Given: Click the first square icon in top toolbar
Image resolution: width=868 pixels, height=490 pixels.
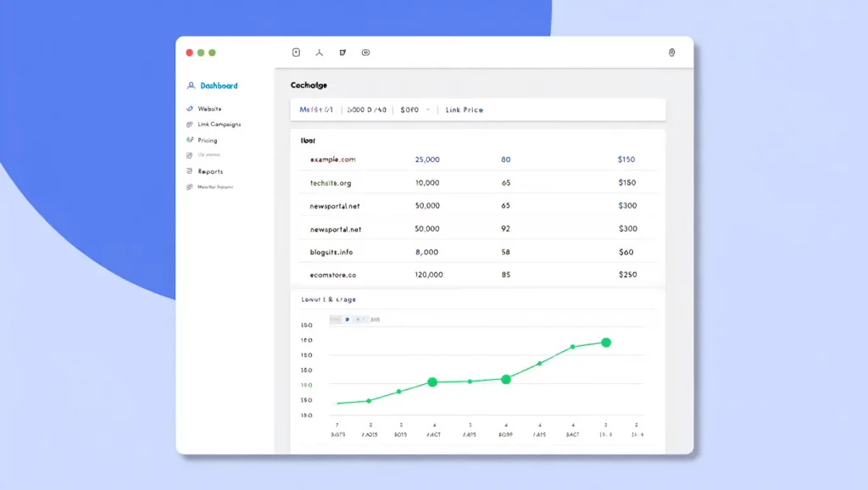Looking at the screenshot, I should (x=296, y=53).
